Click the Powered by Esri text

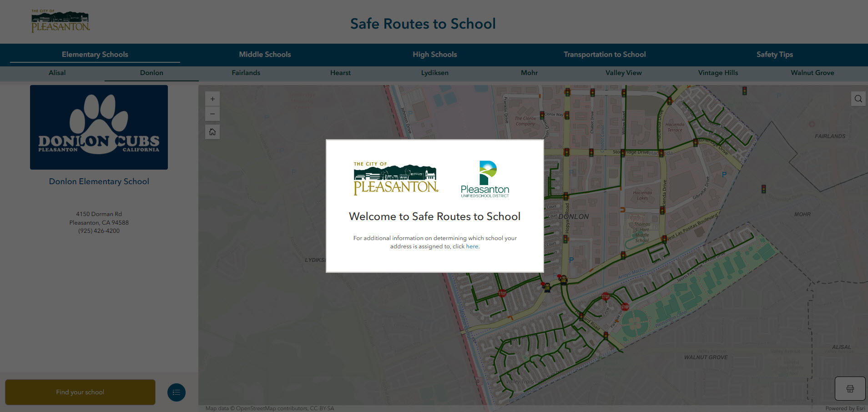tap(845, 408)
